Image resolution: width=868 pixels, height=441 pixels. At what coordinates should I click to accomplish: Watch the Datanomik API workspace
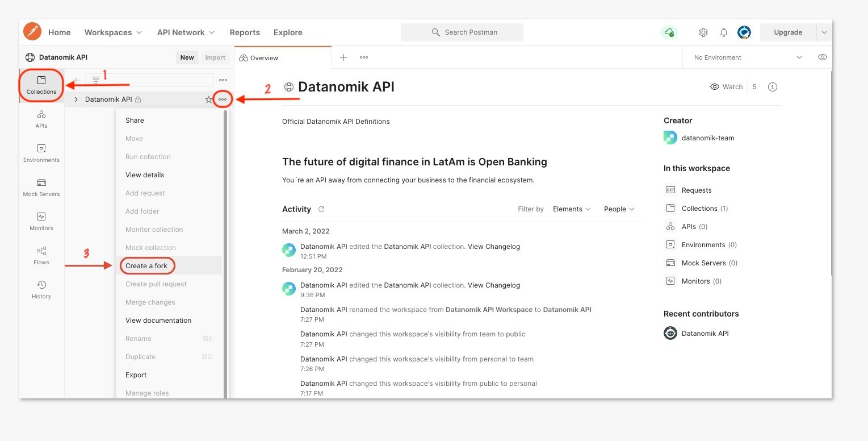[727, 87]
